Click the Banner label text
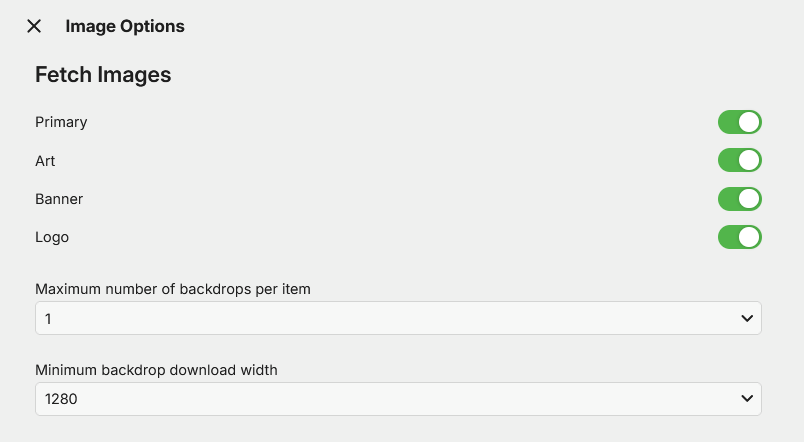 click(59, 199)
